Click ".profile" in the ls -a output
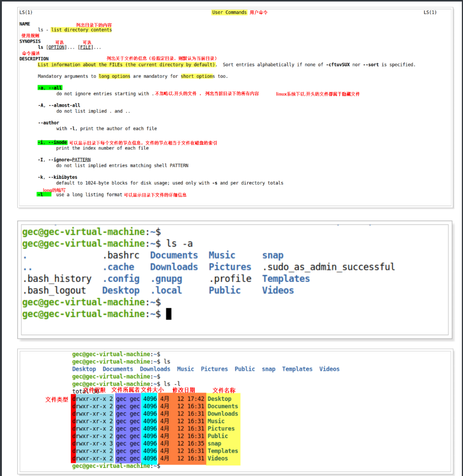The image size is (463, 476). tap(230, 279)
